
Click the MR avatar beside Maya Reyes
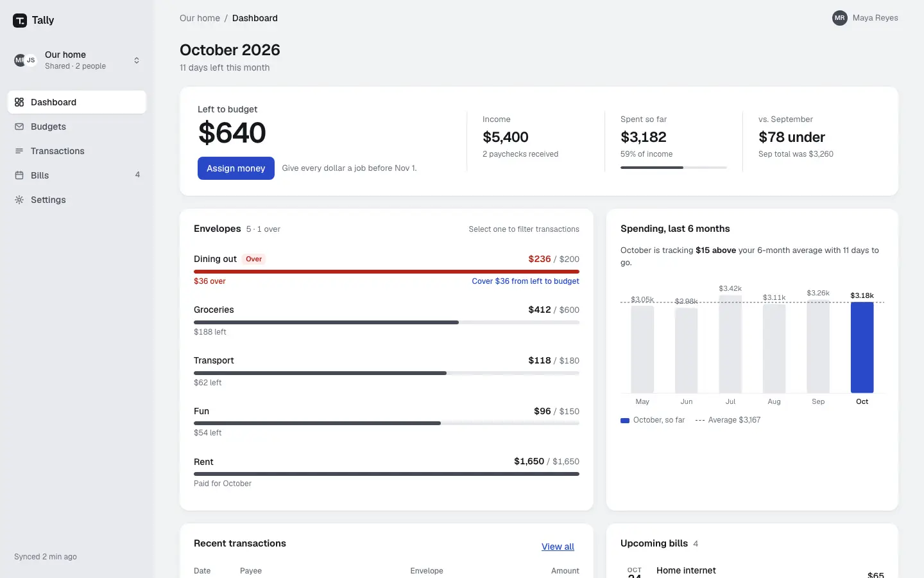840,18
